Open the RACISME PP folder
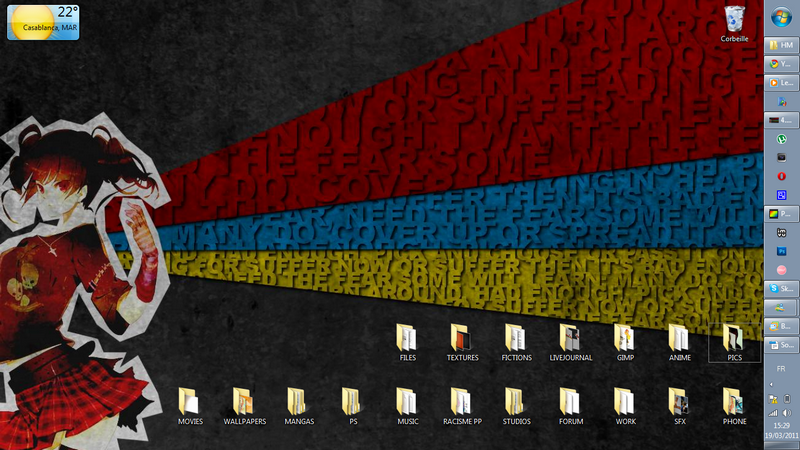The width and height of the screenshot is (800, 450). coord(462,407)
